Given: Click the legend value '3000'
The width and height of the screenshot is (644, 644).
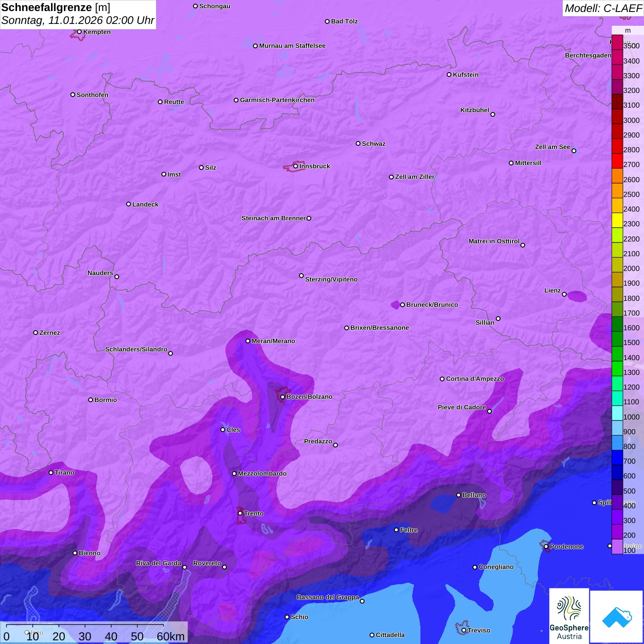Looking at the screenshot, I should point(631,120).
